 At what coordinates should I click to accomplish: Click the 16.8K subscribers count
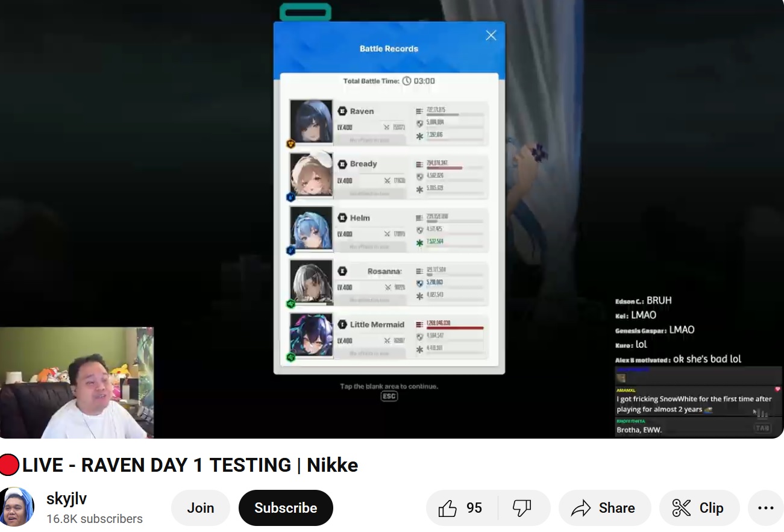[95, 519]
